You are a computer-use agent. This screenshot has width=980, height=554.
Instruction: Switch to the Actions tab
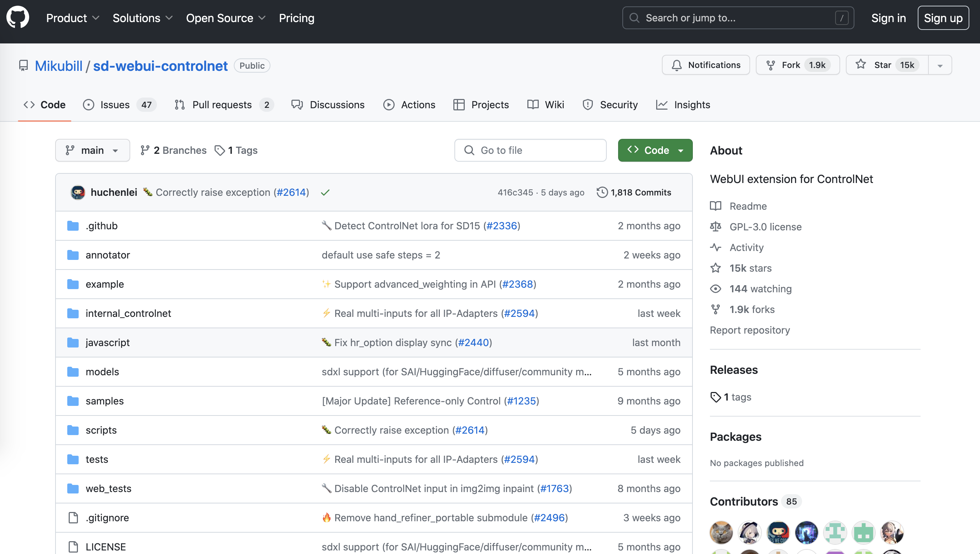pyautogui.click(x=409, y=105)
